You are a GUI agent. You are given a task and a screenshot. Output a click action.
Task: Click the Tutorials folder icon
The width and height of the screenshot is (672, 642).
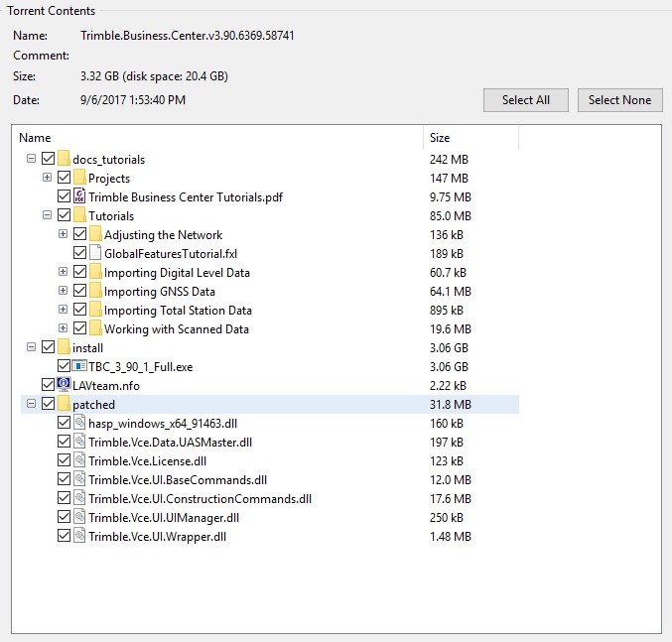(x=79, y=215)
